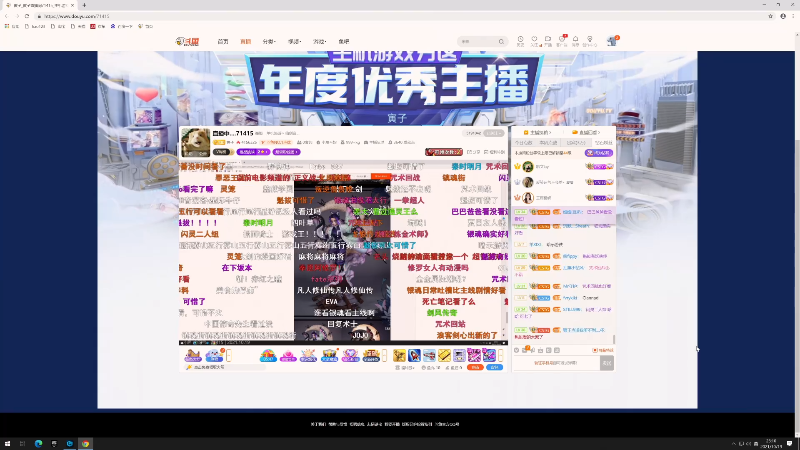
Task: Open the Chrome profile icon
Action: (x=783, y=16)
